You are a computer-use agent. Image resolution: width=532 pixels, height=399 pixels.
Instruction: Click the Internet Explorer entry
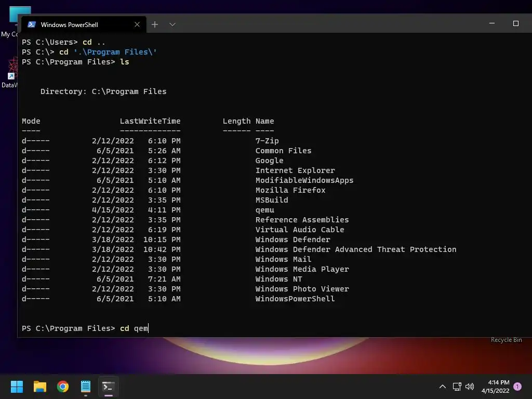(295, 170)
